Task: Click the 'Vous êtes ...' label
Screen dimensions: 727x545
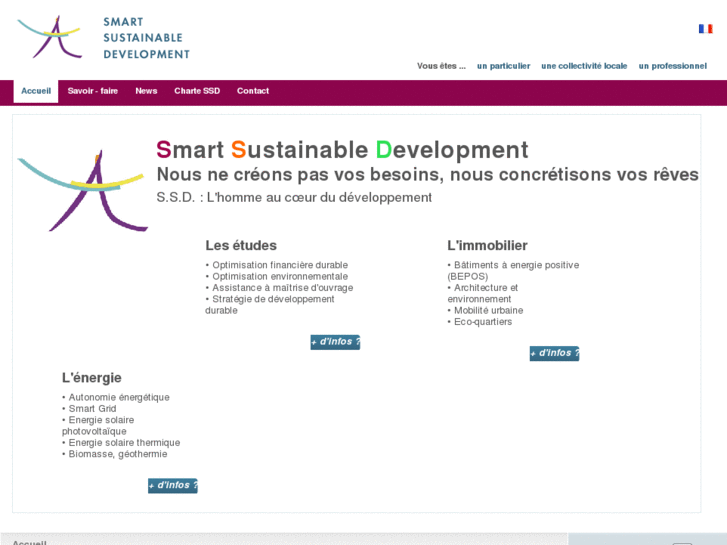Action: pos(441,66)
